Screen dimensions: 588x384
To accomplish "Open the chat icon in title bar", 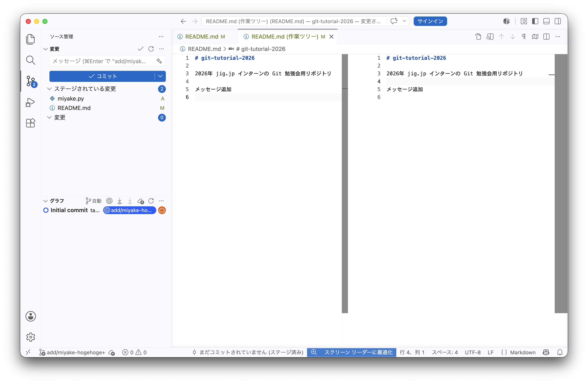I will (x=394, y=21).
